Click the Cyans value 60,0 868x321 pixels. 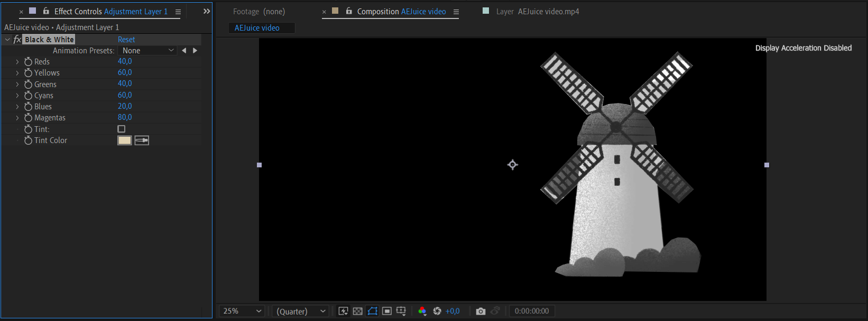point(125,95)
